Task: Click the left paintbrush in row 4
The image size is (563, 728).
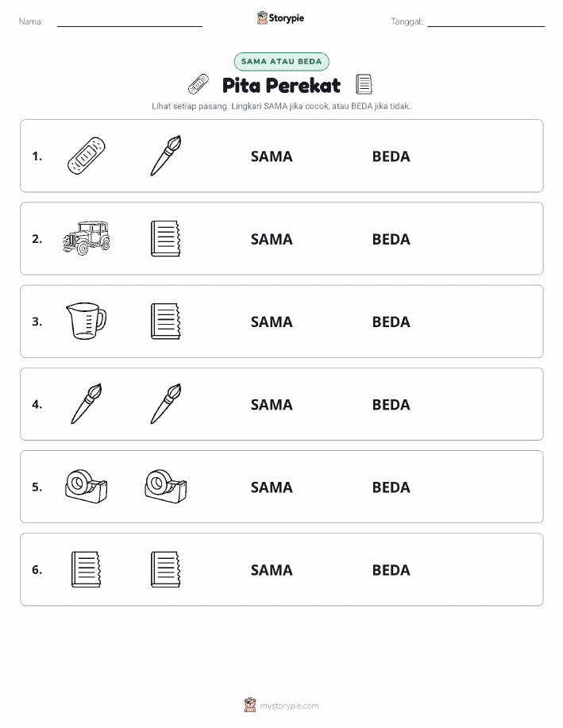Action: (87, 404)
